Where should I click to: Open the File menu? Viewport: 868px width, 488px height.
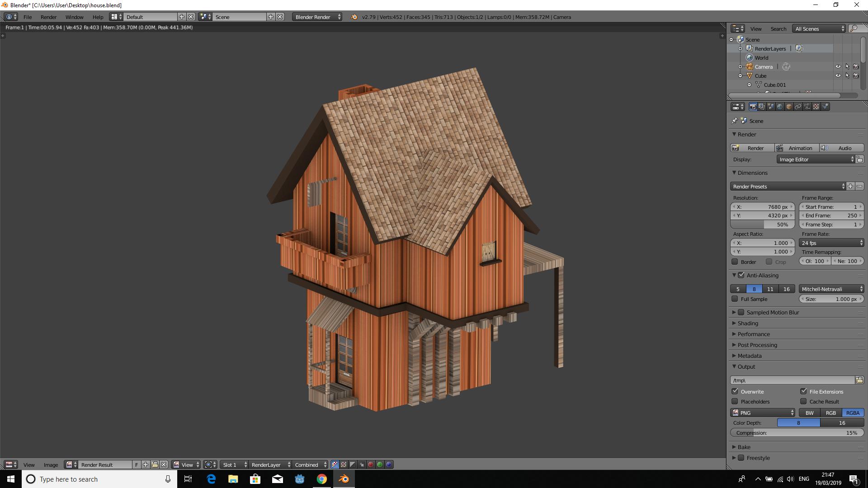point(28,17)
